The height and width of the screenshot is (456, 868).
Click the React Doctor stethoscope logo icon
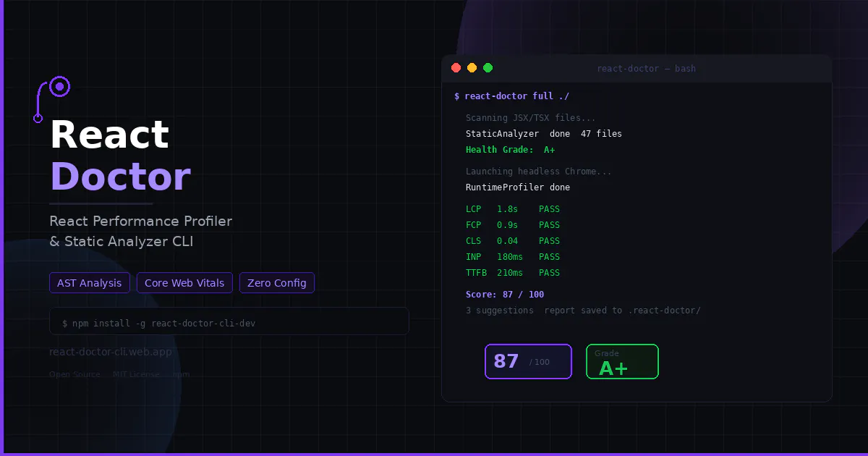point(52,98)
